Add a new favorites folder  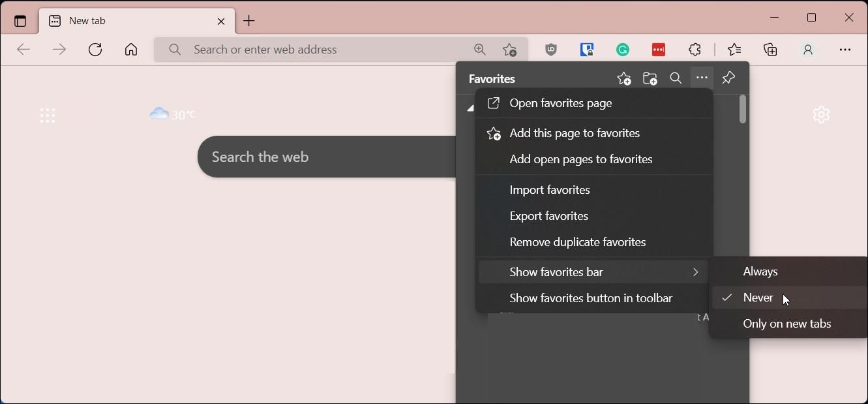tap(650, 78)
